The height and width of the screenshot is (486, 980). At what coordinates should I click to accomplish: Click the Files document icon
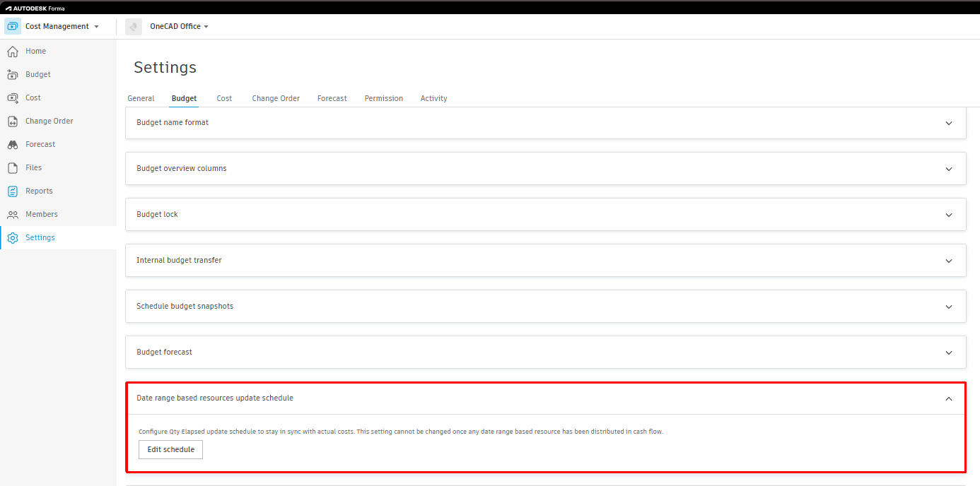coord(12,168)
